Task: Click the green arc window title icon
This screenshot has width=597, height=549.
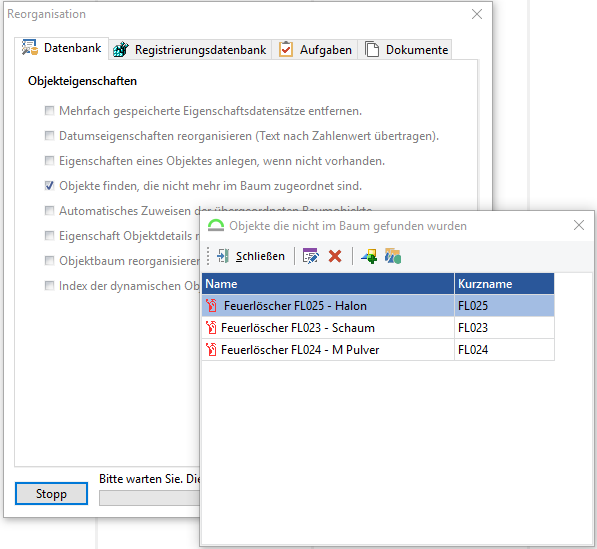Action: point(216,226)
